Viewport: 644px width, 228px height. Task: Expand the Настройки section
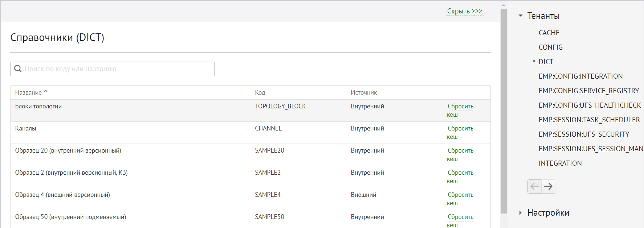click(521, 213)
